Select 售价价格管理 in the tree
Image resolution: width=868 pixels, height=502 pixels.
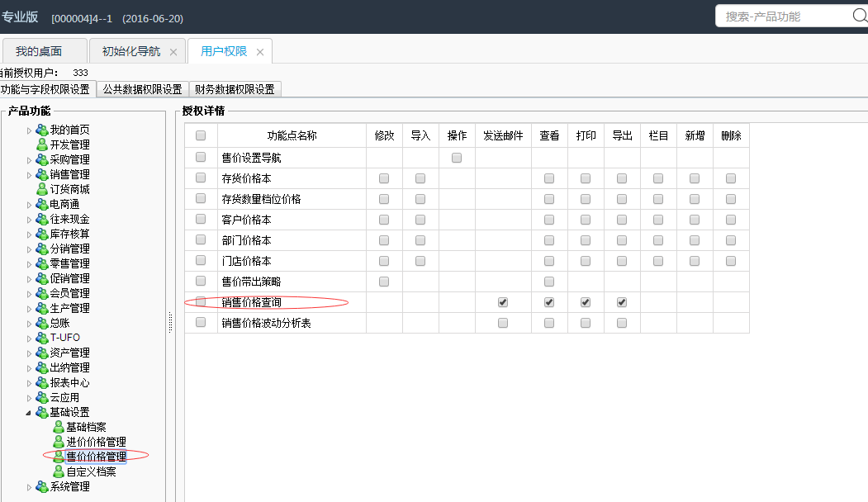(x=96, y=457)
